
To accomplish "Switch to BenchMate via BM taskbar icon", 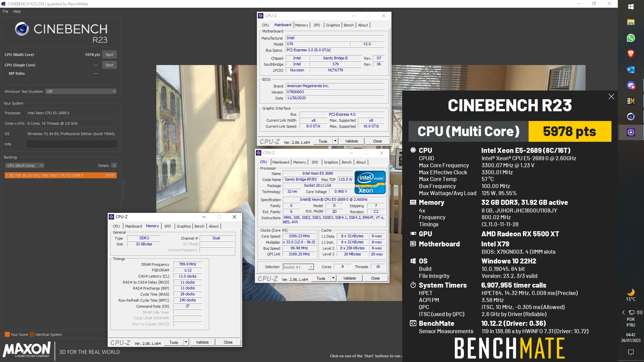I will (631, 101).
